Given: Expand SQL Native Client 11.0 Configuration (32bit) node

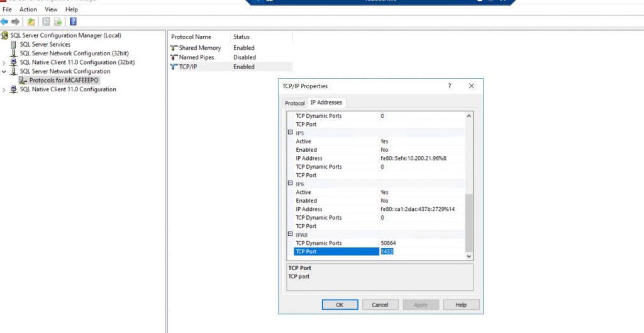Looking at the screenshot, I should (4, 63).
